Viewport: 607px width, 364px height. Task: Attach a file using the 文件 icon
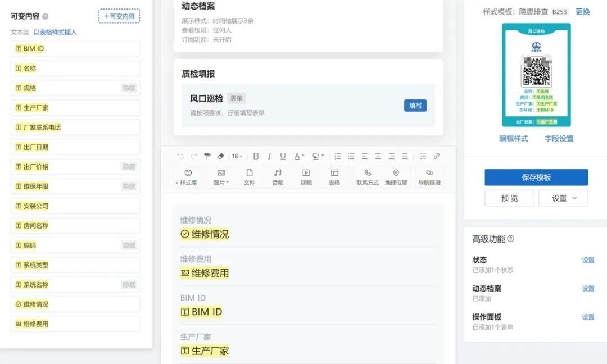[250, 175]
